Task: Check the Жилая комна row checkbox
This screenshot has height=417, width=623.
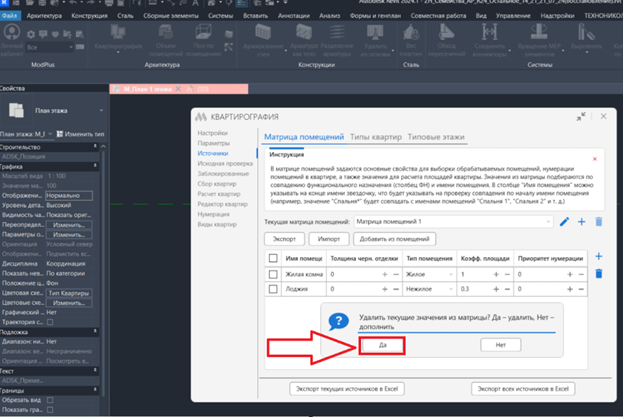Action: click(x=273, y=274)
